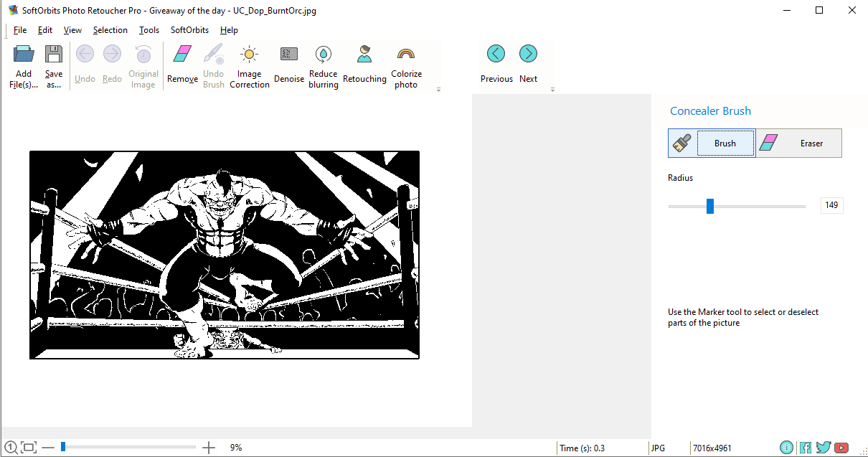Viewport: 868px width, 457px height.
Task: Open the Facebook link icon
Action: 806,448
